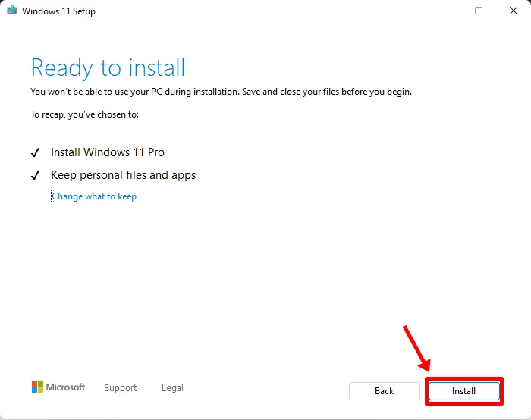Go back with the Back button

pos(385,391)
